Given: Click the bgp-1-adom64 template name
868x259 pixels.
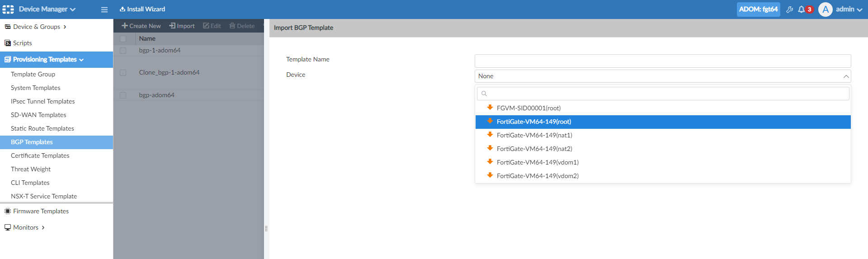Looking at the screenshot, I should (160, 50).
